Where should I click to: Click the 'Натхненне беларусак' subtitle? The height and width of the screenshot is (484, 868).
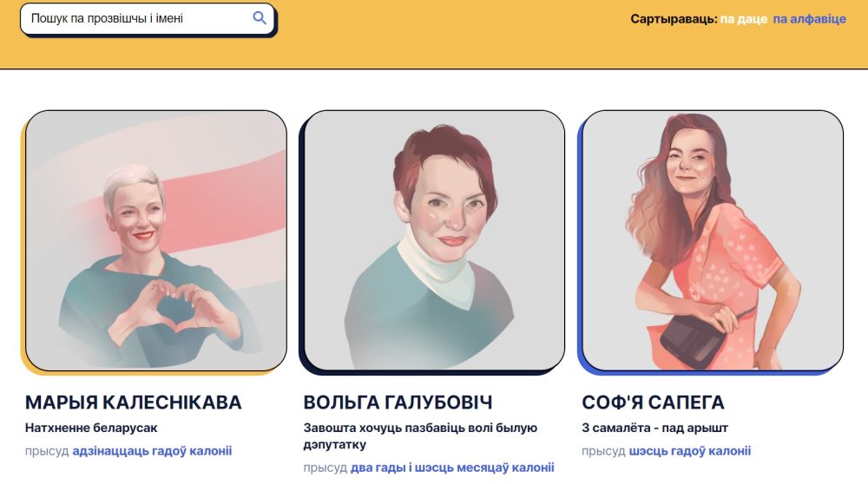coord(91,428)
